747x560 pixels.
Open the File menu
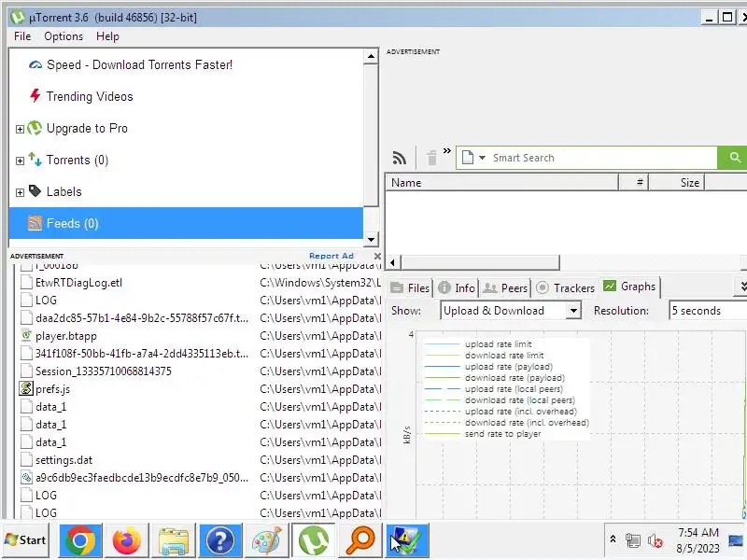pyautogui.click(x=22, y=36)
